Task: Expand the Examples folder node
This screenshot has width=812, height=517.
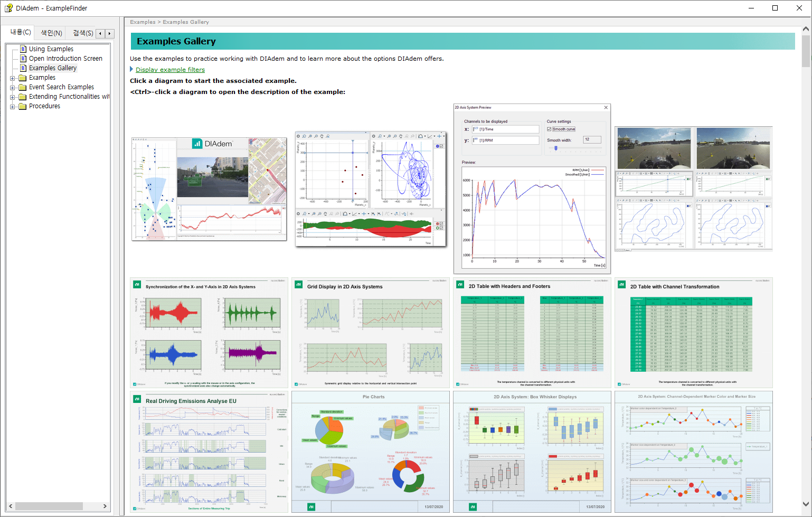Action: tap(13, 78)
